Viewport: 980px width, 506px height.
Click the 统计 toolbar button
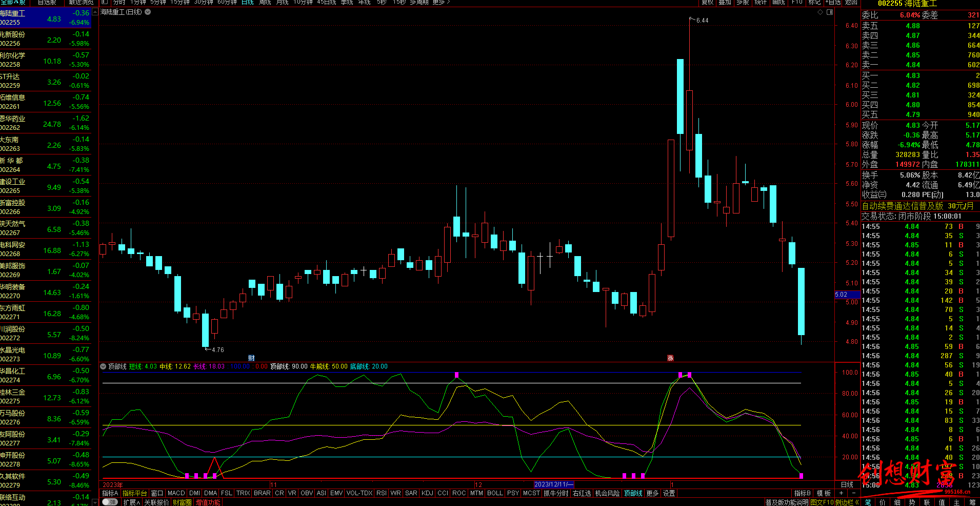click(761, 2)
